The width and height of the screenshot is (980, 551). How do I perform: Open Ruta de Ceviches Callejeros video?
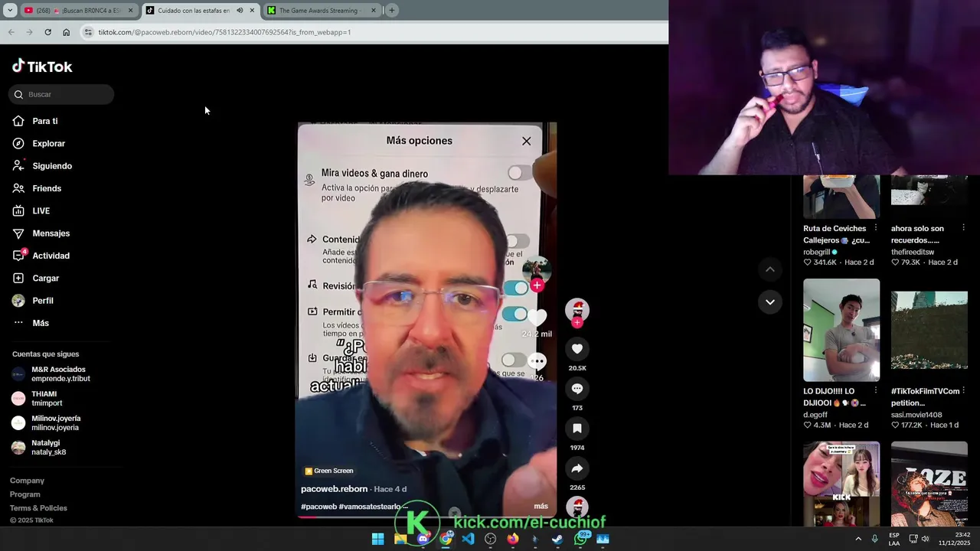(x=841, y=197)
